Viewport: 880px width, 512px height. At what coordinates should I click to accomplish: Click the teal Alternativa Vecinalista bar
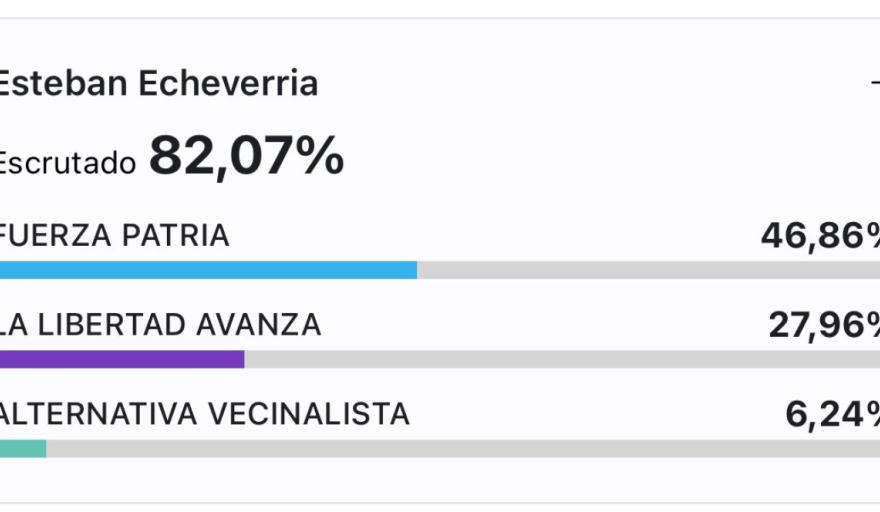pyautogui.click(x=23, y=448)
